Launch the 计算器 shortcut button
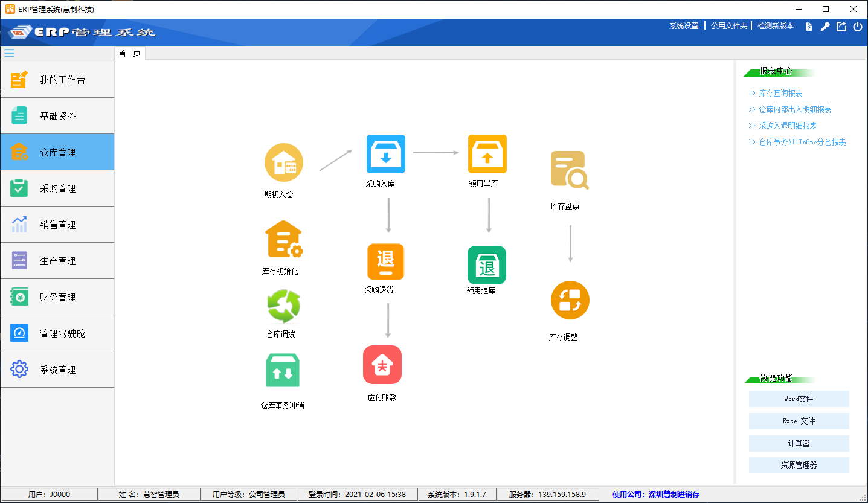Screen dimensions: 868x503 [799, 443]
